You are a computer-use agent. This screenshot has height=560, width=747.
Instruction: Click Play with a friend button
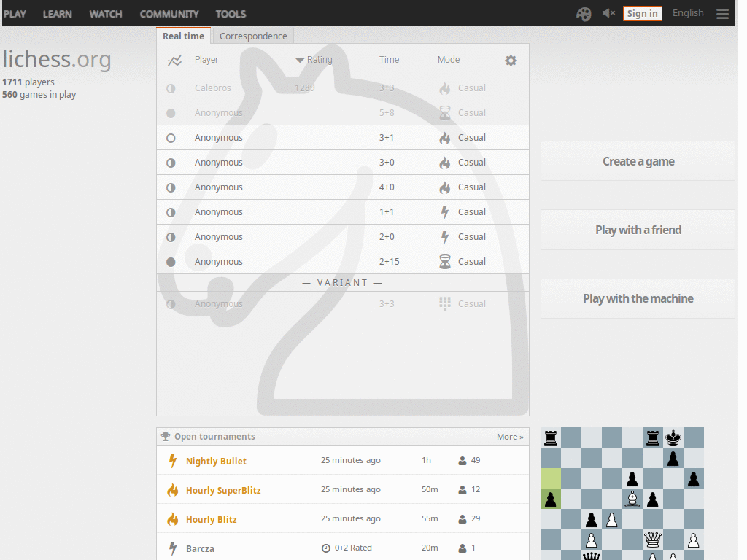[638, 230]
